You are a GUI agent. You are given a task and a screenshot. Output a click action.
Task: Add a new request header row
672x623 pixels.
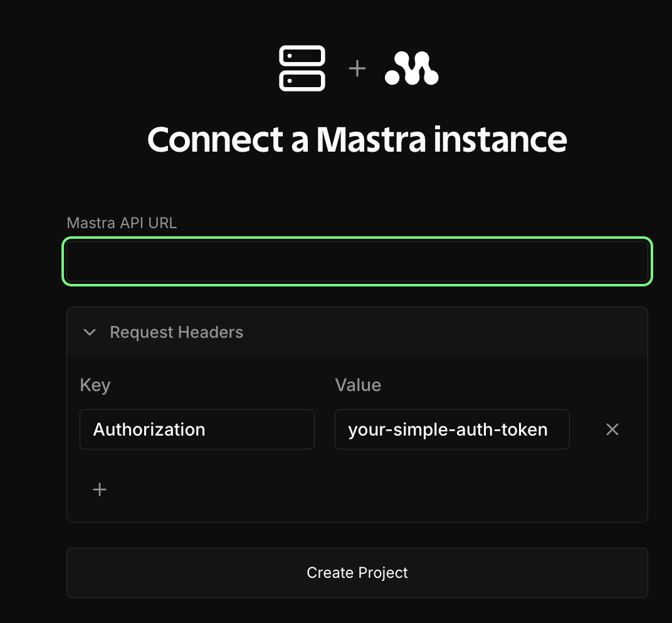pyautogui.click(x=100, y=490)
